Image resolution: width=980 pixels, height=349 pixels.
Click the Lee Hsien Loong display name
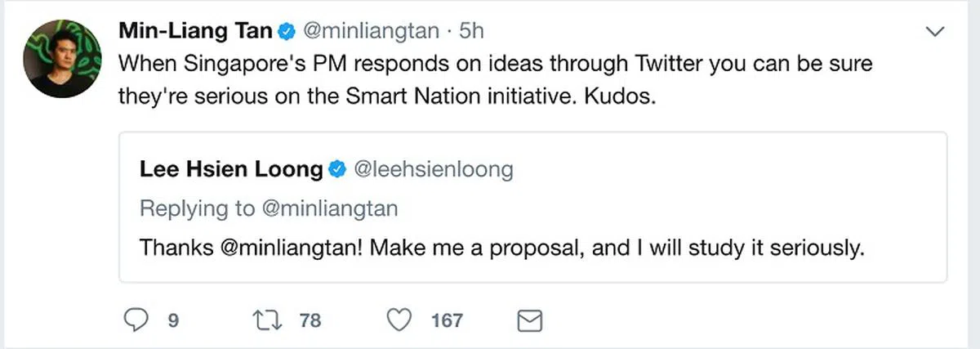pyautogui.click(x=231, y=170)
